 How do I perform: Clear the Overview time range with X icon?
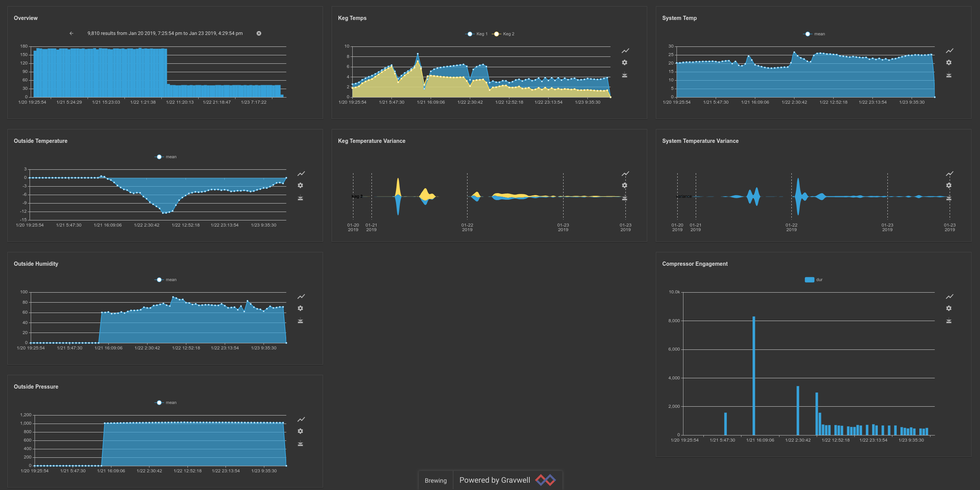click(x=259, y=33)
